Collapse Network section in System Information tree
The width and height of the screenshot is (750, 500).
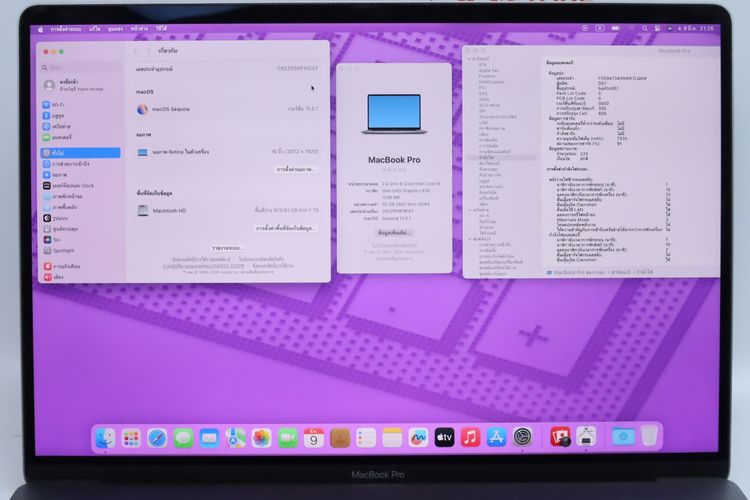click(469, 210)
